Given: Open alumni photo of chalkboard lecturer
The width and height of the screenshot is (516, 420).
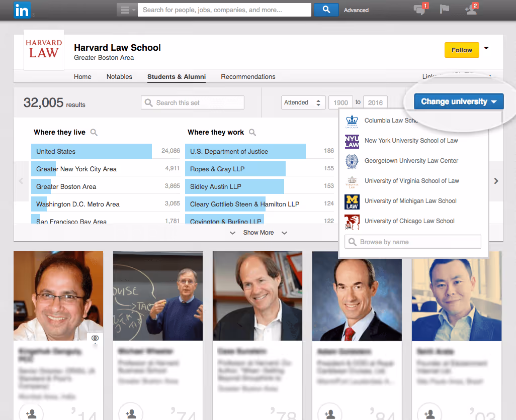Looking at the screenshot, I should pyautogui.click(x=158, y=296).
